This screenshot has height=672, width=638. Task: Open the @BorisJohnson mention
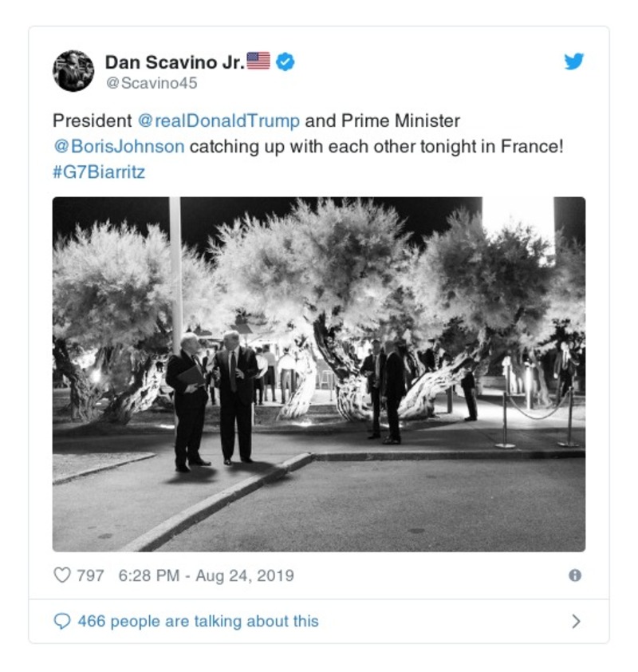point(119,147)
